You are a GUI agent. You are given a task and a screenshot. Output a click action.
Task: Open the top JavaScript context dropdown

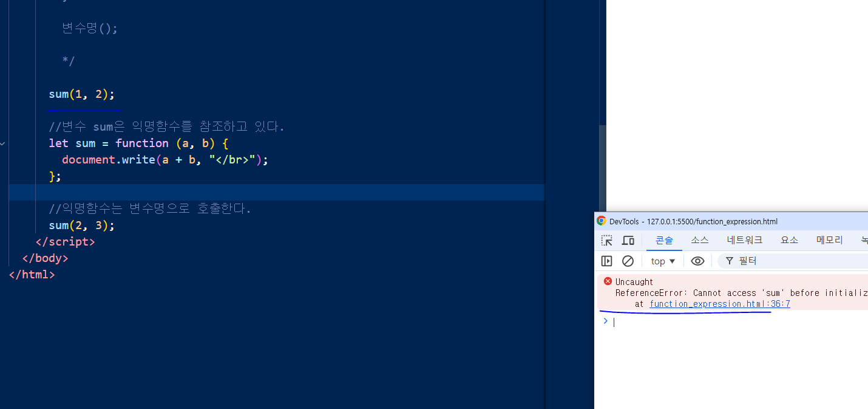663,261
